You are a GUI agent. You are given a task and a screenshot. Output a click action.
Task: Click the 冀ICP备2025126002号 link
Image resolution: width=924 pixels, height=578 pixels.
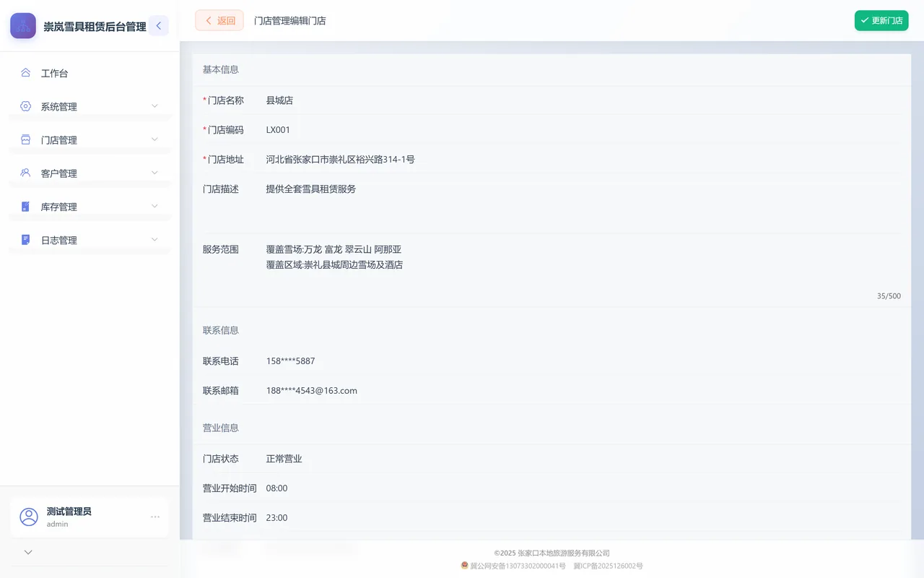coord(609,566)
